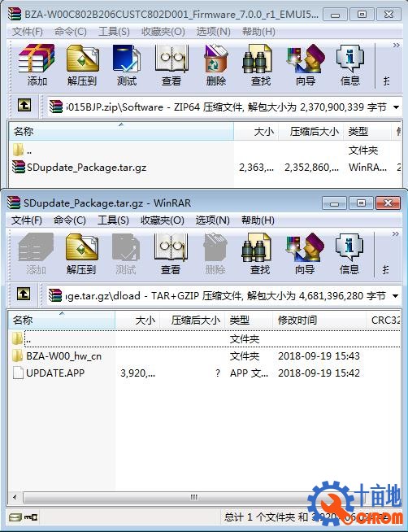
Task: Click 查找 (Find) binoculars in the top window
Action: [x=261, y=64]
